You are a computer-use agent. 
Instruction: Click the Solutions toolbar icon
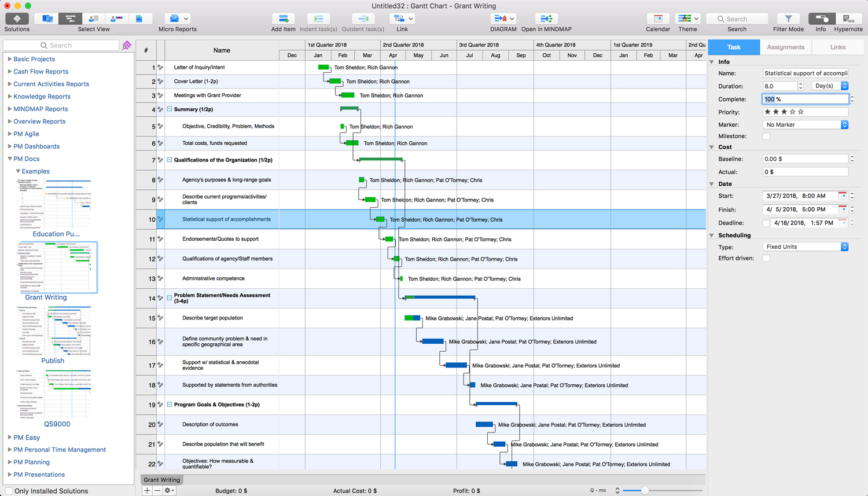(x=17, y=19)
